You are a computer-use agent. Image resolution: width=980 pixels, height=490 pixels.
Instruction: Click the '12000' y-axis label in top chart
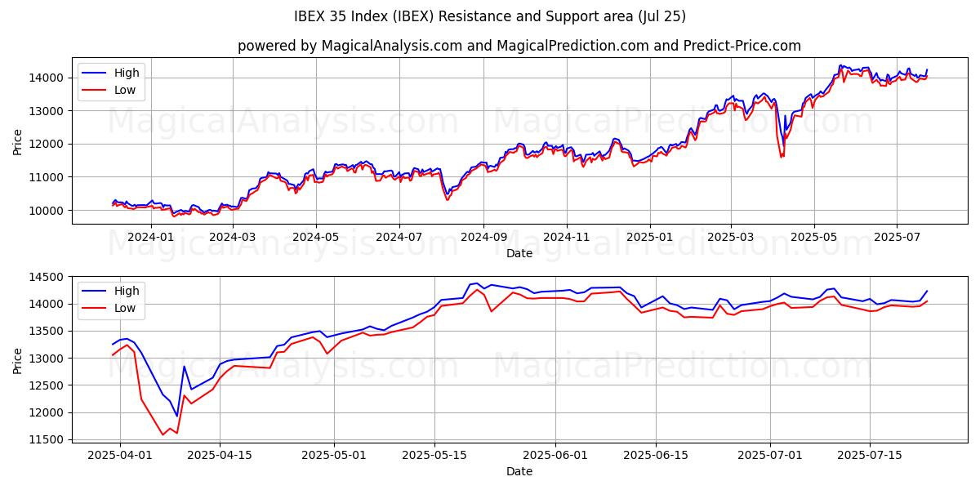48,144
